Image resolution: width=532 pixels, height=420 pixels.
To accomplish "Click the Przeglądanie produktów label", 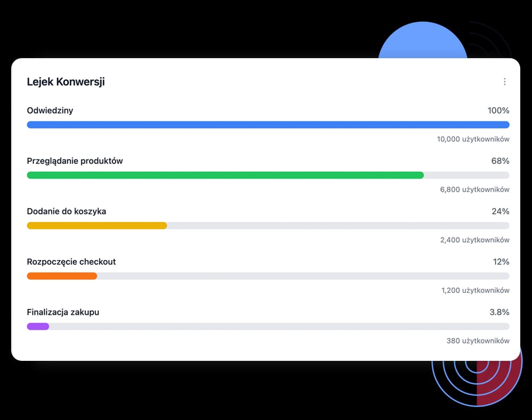I will 75,161.
